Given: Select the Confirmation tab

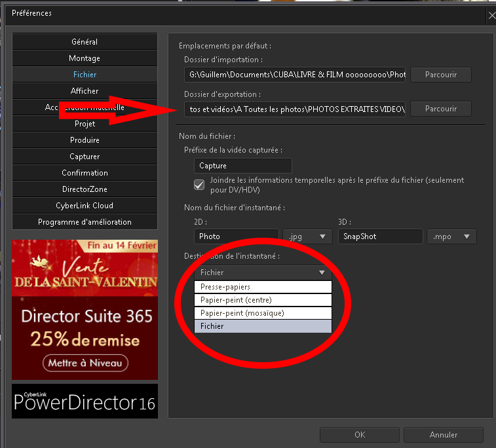Looking at the screenshot, I should tap(85, 173).
